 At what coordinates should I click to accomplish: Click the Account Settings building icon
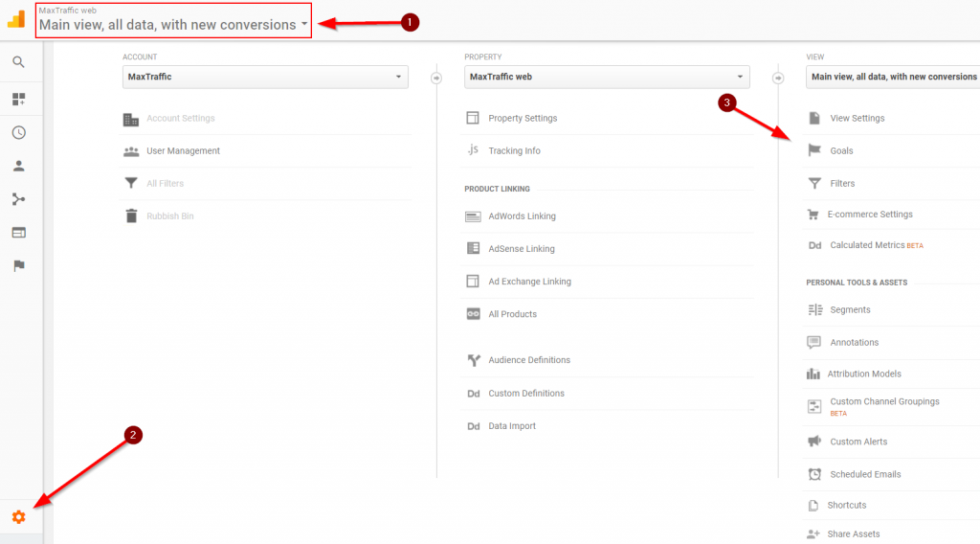click(130, 120)
